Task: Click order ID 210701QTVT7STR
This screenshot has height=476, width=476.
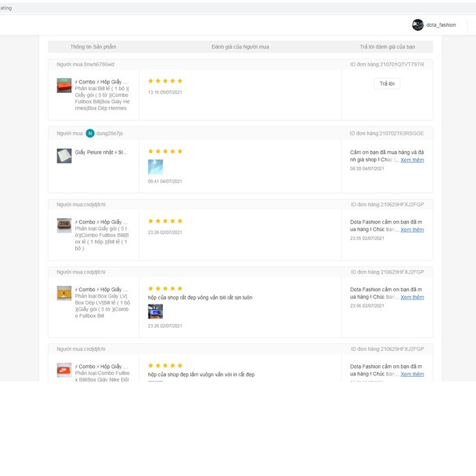Action: tap(397, 64)
